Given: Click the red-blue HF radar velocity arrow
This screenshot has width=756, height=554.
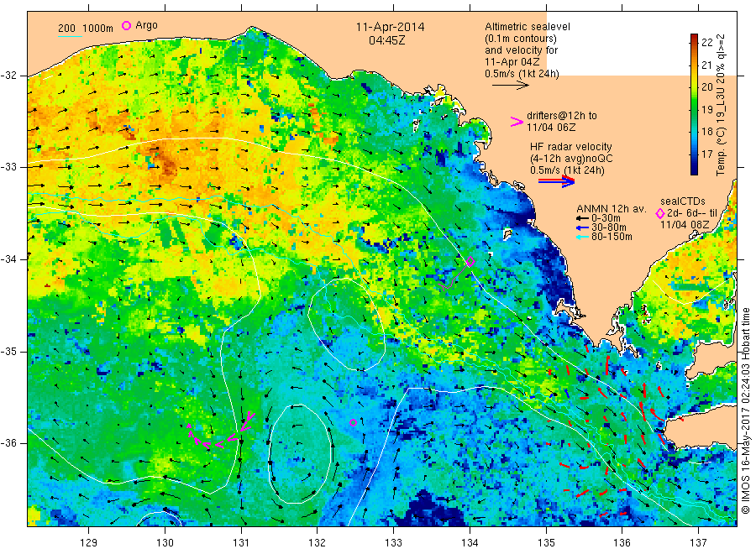Looking at the screenshot, I should (x=557, y=181).
